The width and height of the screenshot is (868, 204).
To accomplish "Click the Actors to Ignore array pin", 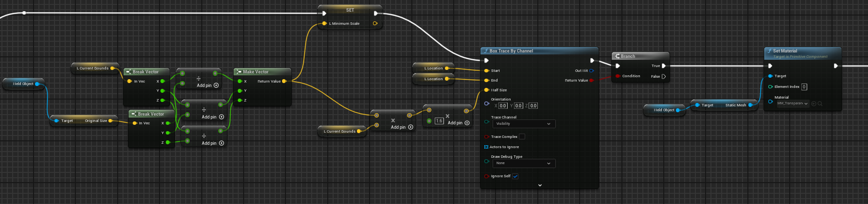I will pyautogui.click(x=486, y=147).
